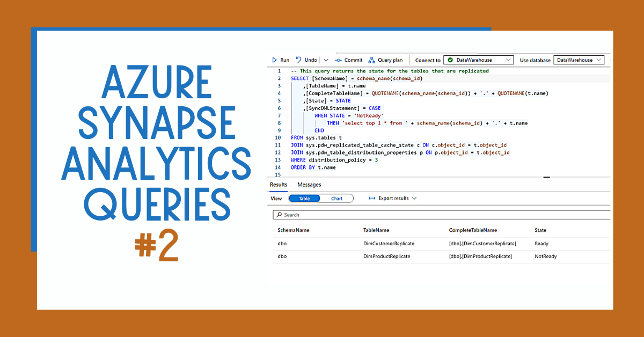The height and width of the screenshot is (337, 644).
Task: Commit the query changes
Action: (x=349, y=60)
